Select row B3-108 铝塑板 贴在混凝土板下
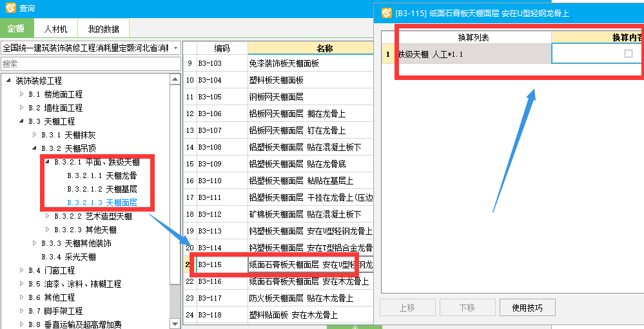This screenshot has width=644, height=329. 278,147
